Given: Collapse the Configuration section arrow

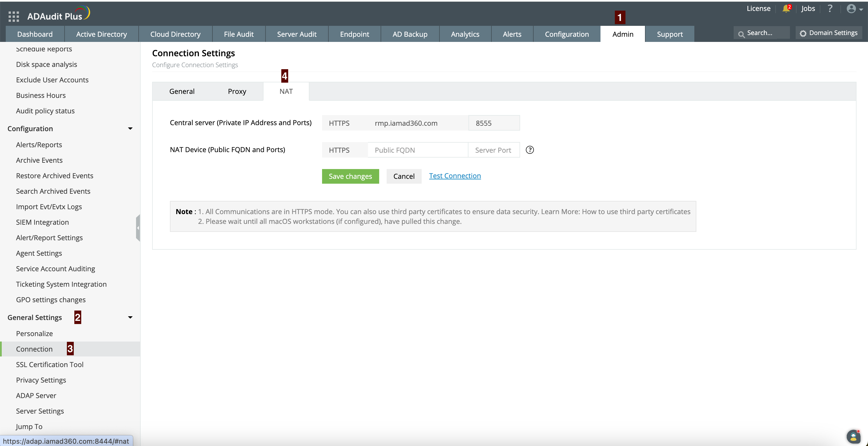Looking at the screenshot, I should pos(130,129).
